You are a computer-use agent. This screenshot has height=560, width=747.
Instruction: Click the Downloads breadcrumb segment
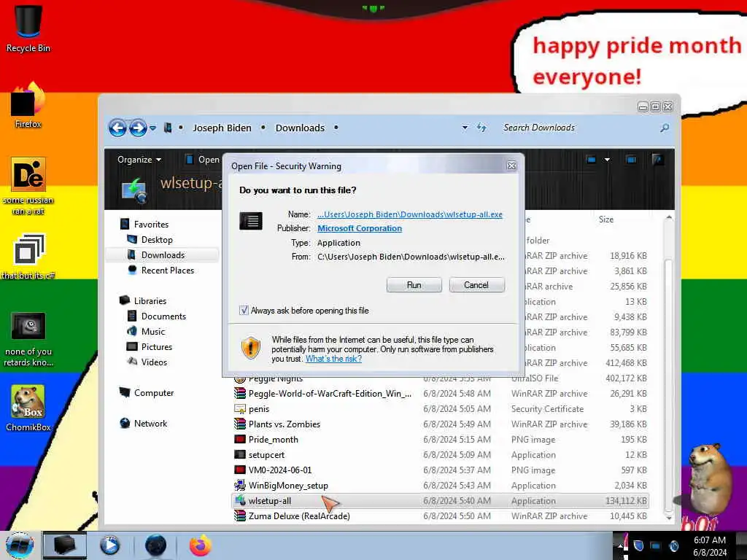pyautogui.click(x=300, y=128)
